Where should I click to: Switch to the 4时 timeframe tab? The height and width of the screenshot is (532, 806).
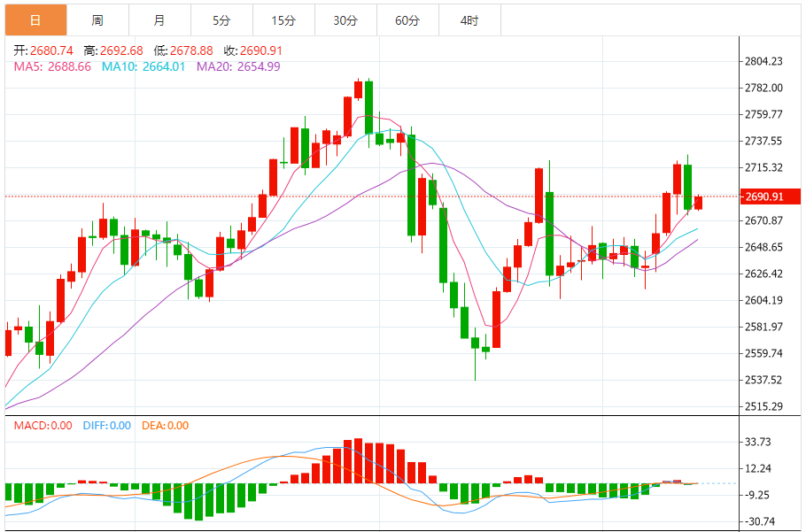click(x=469, y=20)
